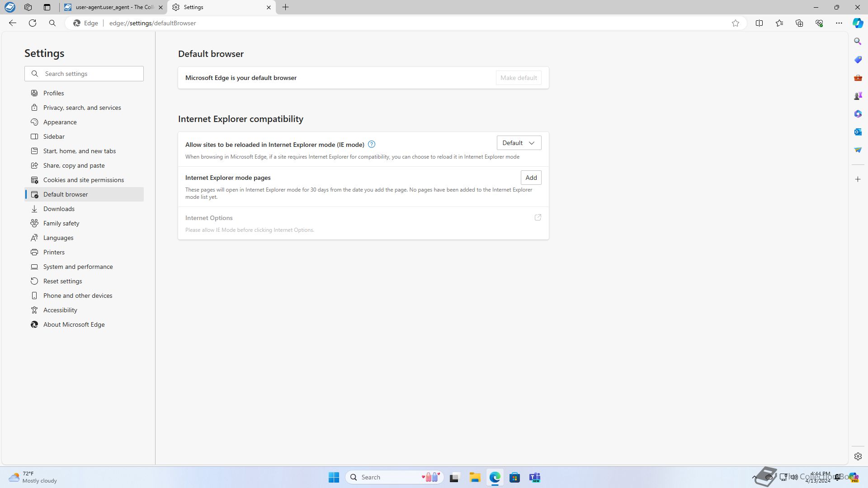Close the user-agent.user_agent tab

coord(160,7)
